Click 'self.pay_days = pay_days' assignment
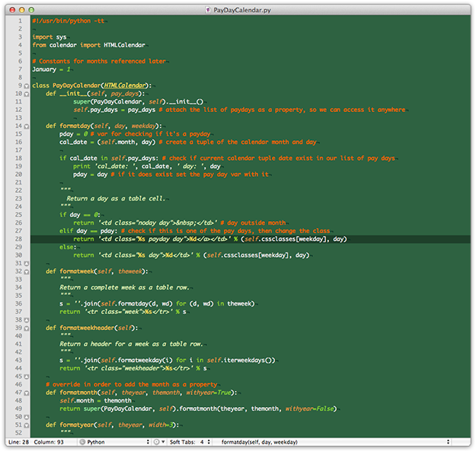Image resolution: width=476 pixels, height=452 pixels. (114, 110)
